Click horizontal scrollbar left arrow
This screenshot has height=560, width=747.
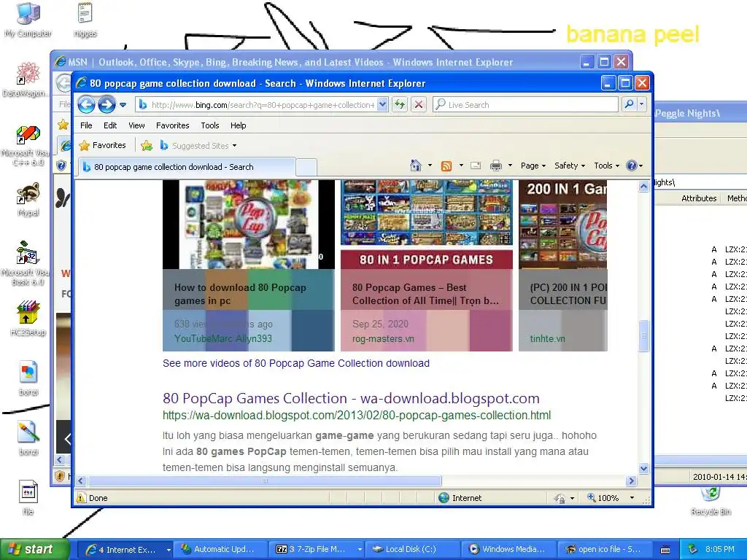81,481
